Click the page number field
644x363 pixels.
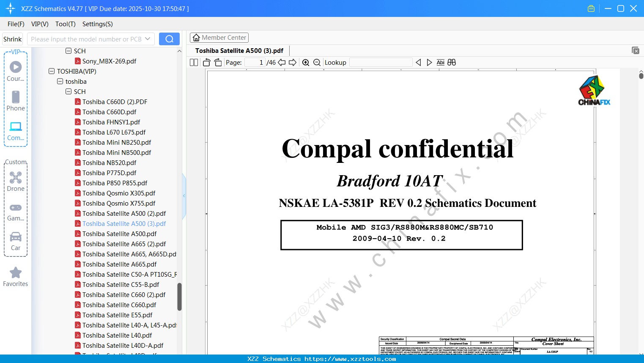click(x=255, y=63)
